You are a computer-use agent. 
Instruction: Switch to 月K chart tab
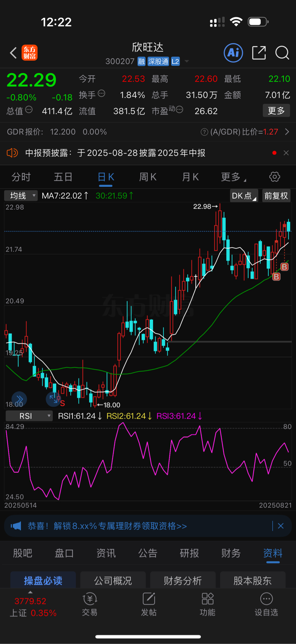tap(190, 177)
